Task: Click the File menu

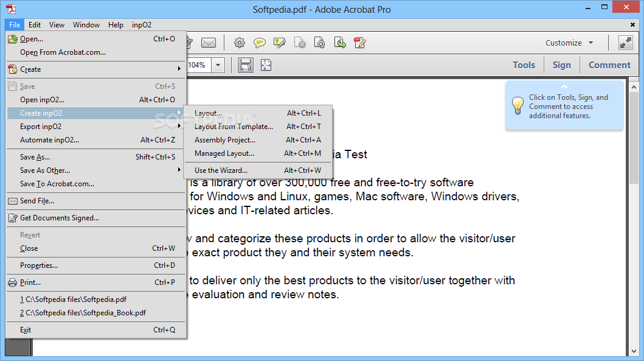Action: 15,25
